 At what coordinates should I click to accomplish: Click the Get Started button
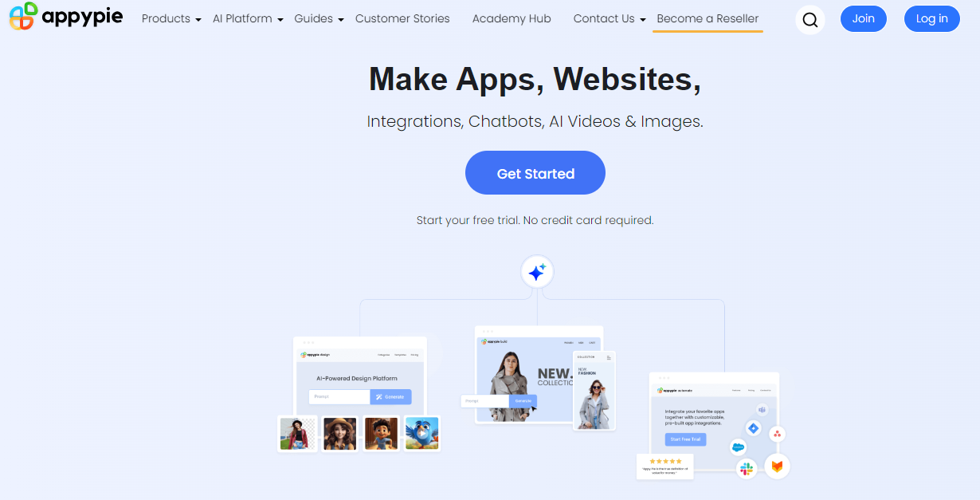click(535, 173)
